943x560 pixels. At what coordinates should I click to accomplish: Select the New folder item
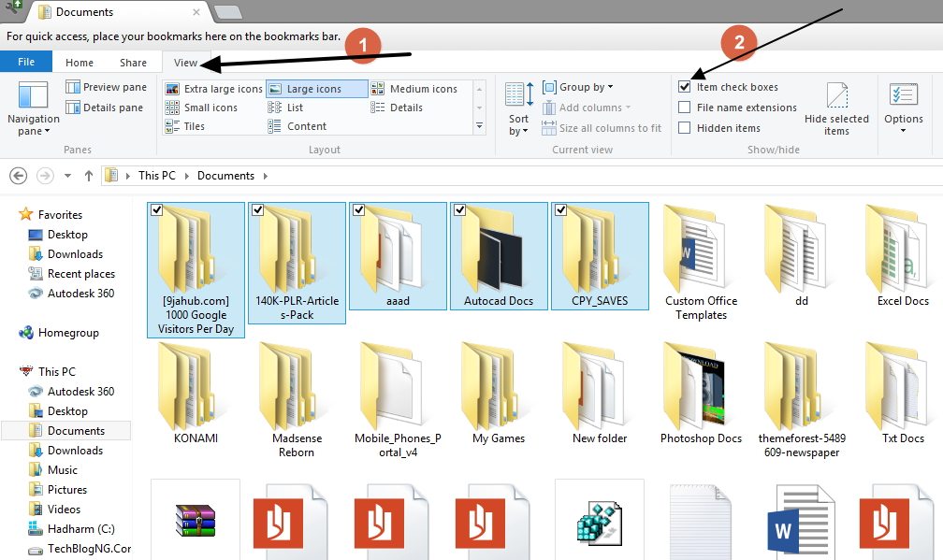click(600, 394)
